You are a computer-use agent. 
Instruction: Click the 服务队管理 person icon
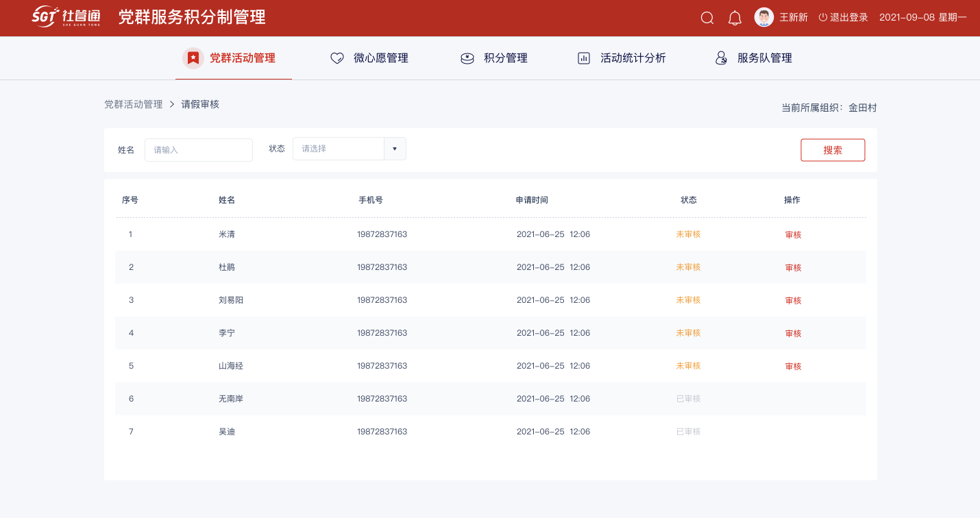(x=721, y=58)
